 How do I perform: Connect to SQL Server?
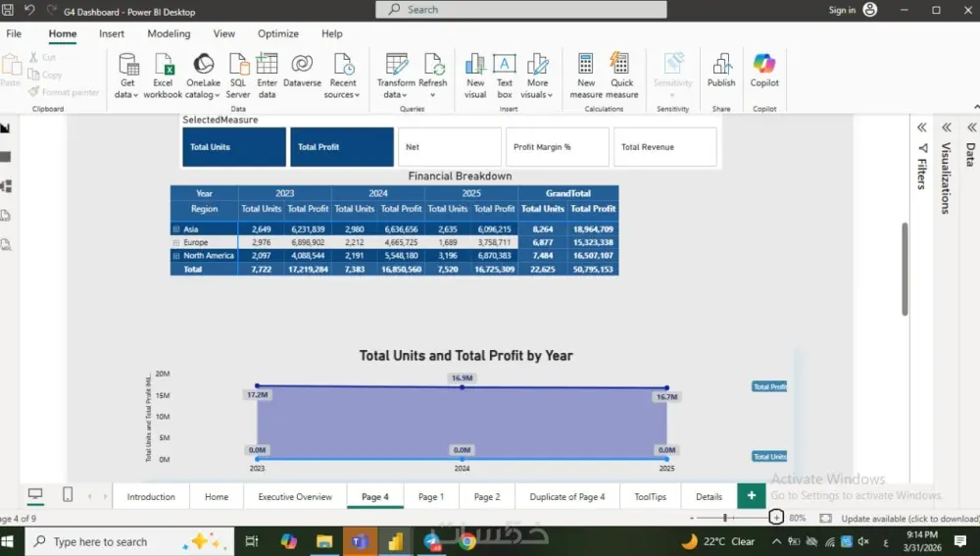click(238, 76)
